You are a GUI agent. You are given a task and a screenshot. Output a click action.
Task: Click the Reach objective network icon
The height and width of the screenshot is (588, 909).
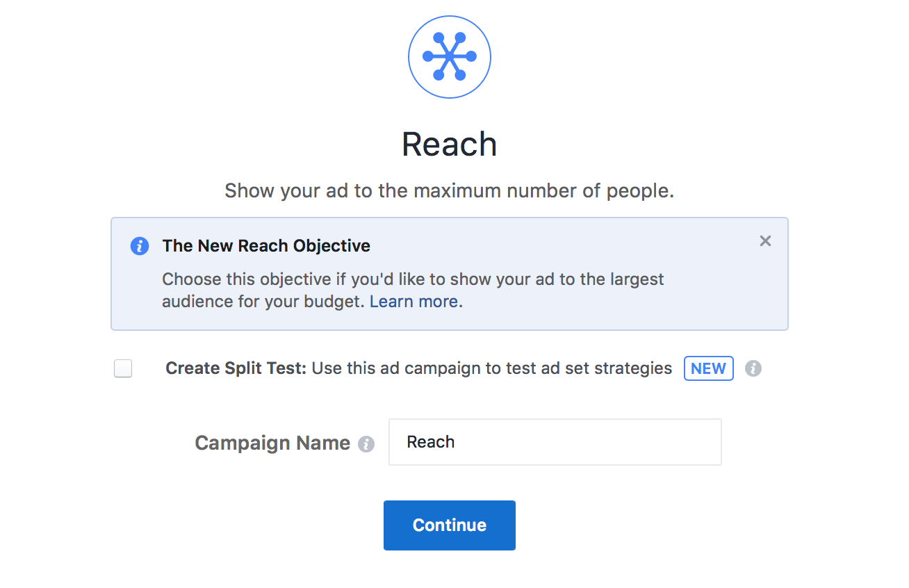click(450, 56)
